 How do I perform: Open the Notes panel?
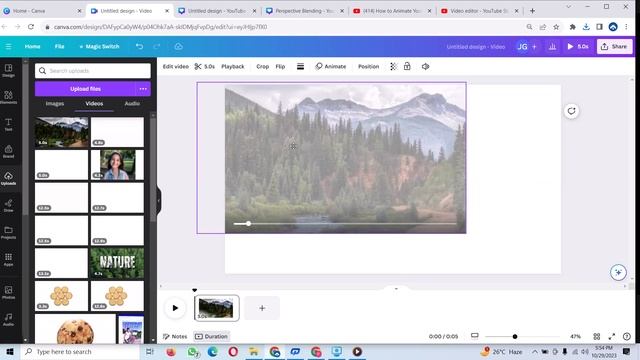(175, 336)
